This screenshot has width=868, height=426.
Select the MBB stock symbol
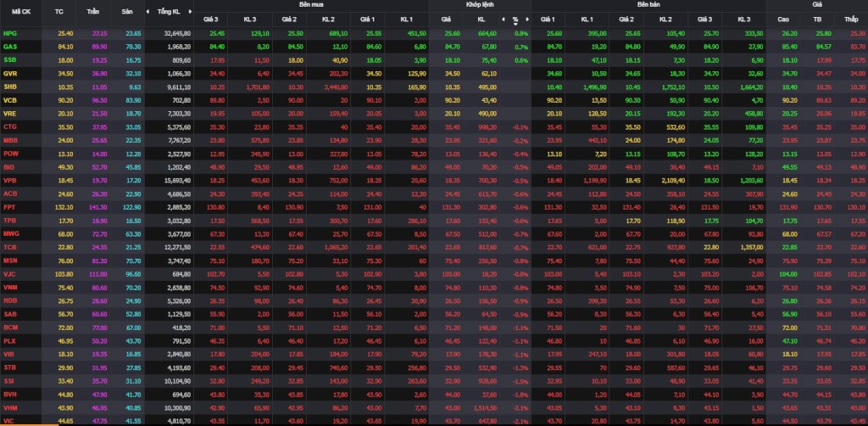10,140
